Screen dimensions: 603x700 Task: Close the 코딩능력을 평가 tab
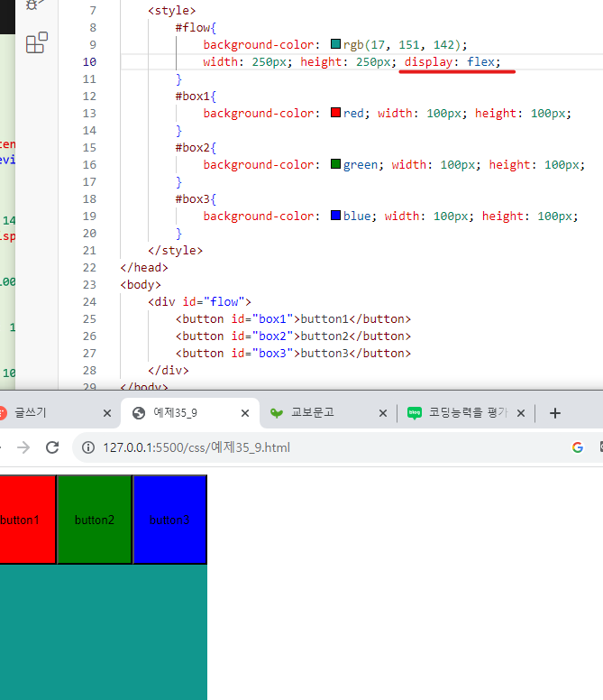pos(520,413)
